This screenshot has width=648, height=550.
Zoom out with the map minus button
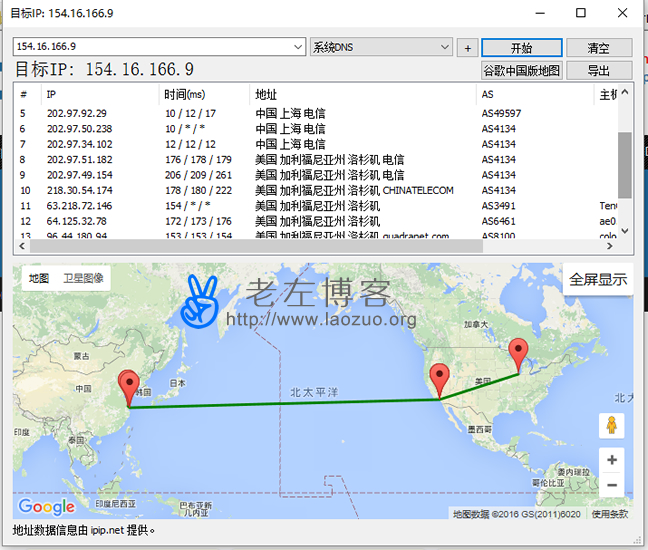coord(612,487)
